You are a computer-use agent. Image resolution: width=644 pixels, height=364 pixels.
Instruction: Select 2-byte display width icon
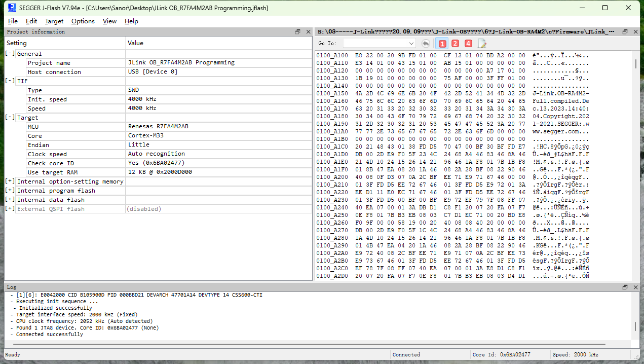[455, 44]
